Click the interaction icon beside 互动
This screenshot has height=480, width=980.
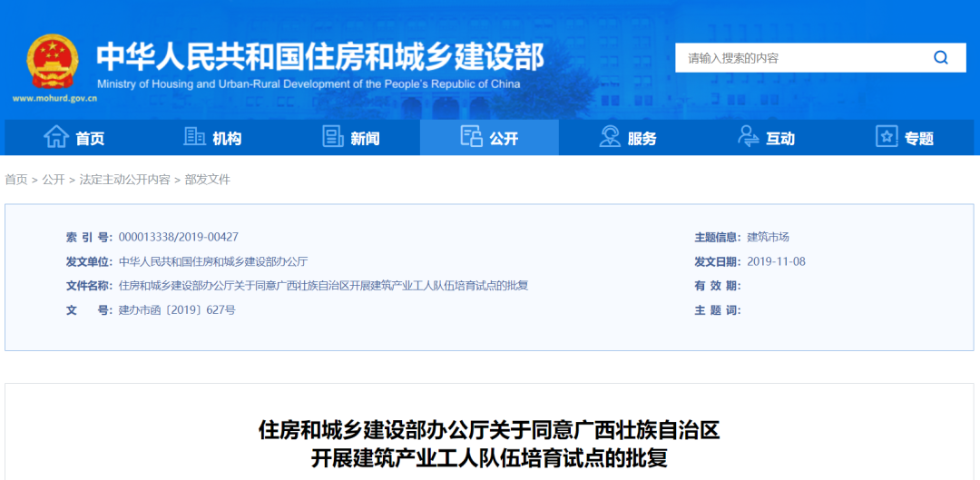tap(748, 136)
